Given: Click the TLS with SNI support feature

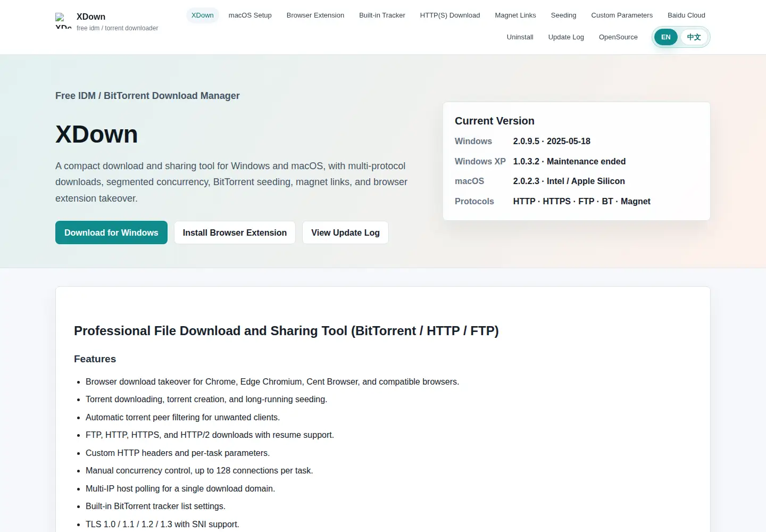Looking at the screenshot, I should click(162, 525).
